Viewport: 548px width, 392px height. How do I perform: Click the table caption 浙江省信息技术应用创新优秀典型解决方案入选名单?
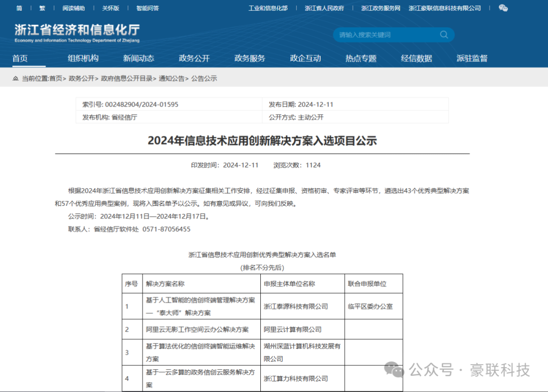point(262,255)
